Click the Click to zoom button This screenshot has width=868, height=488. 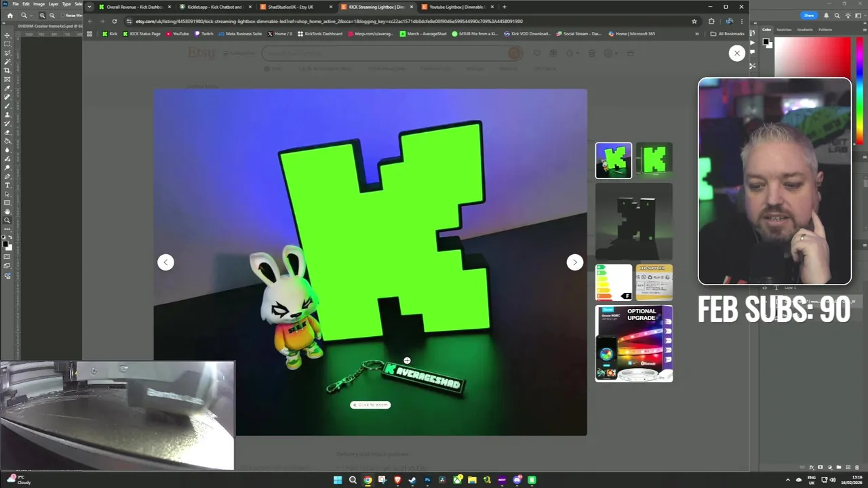(x=370, y=405)
